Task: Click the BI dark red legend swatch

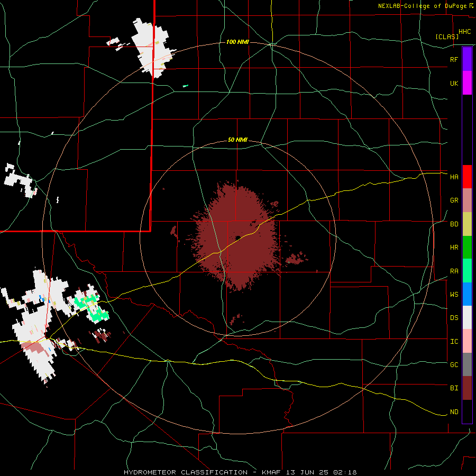Action: point(467,388)
